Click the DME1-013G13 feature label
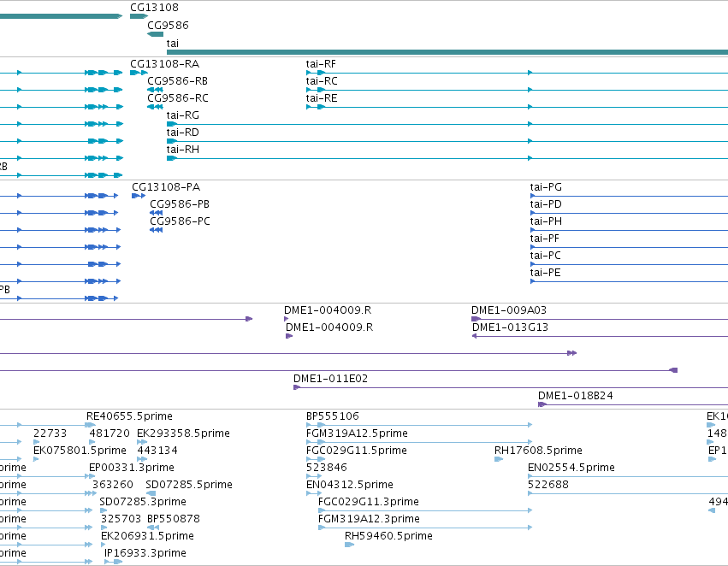The height and width of the screenshot is (566, 728). 510,327
